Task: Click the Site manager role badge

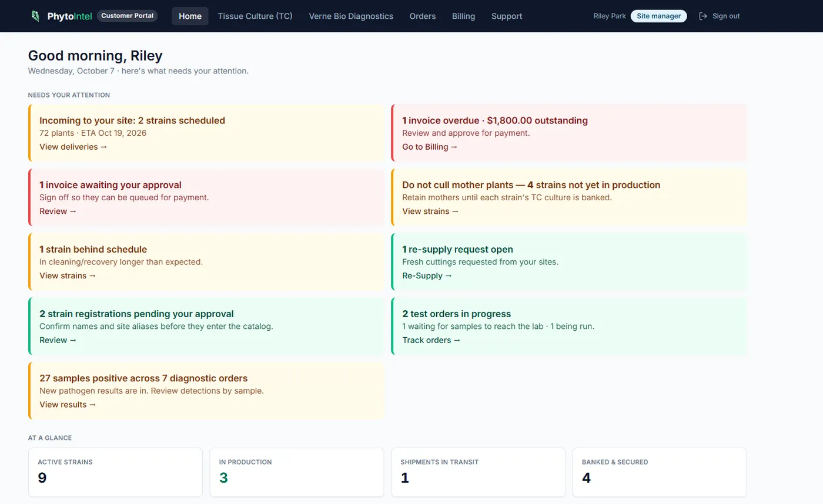Action: 658,16
